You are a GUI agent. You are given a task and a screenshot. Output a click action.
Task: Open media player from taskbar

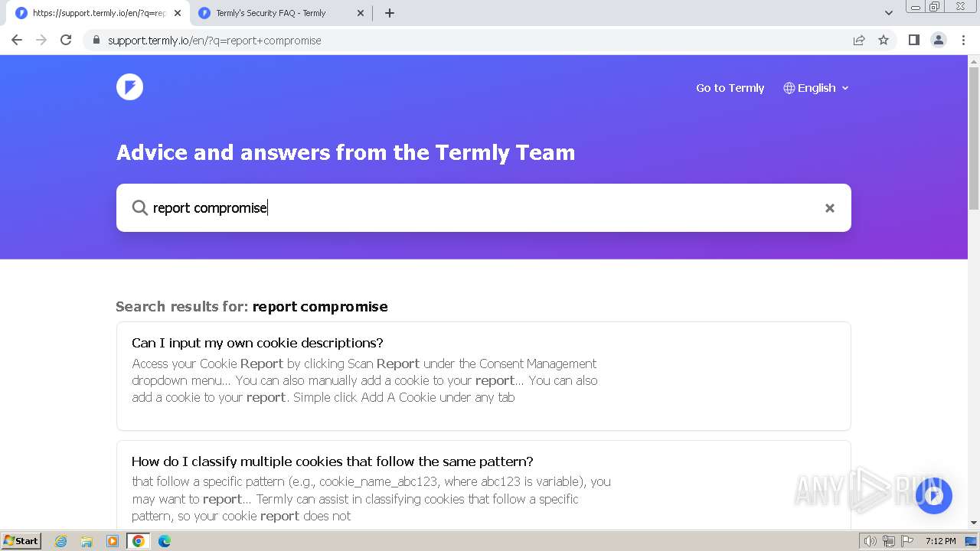(x=113, y=541)
